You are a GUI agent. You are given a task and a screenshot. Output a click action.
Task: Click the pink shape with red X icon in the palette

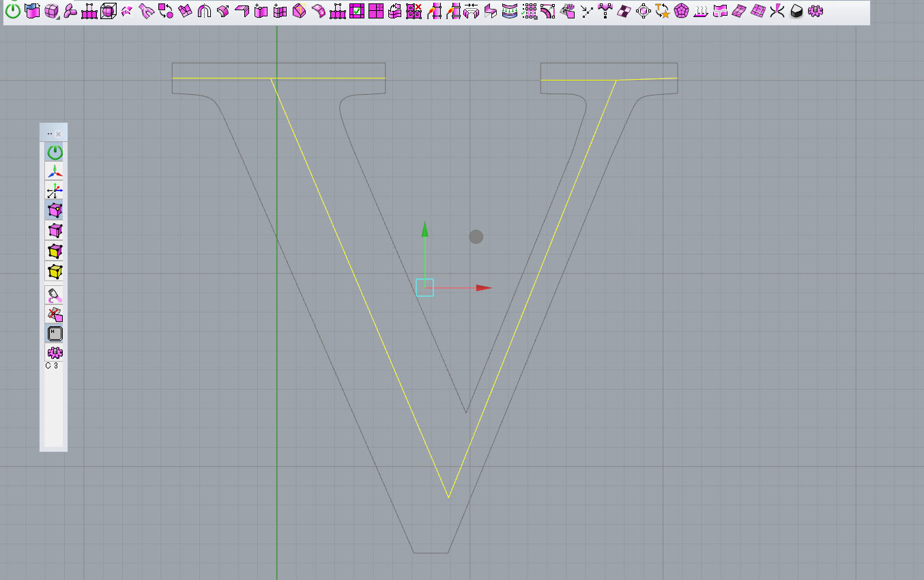point(55,315)
